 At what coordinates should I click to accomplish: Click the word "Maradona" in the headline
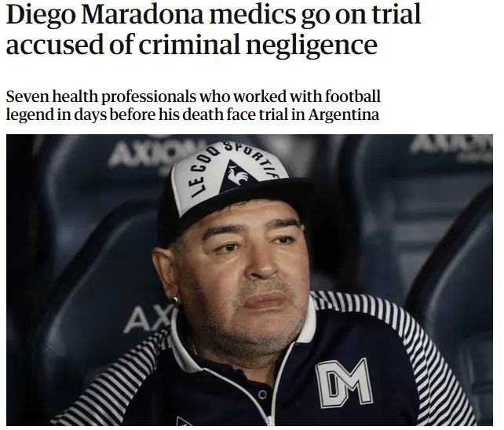click(142, 14)
